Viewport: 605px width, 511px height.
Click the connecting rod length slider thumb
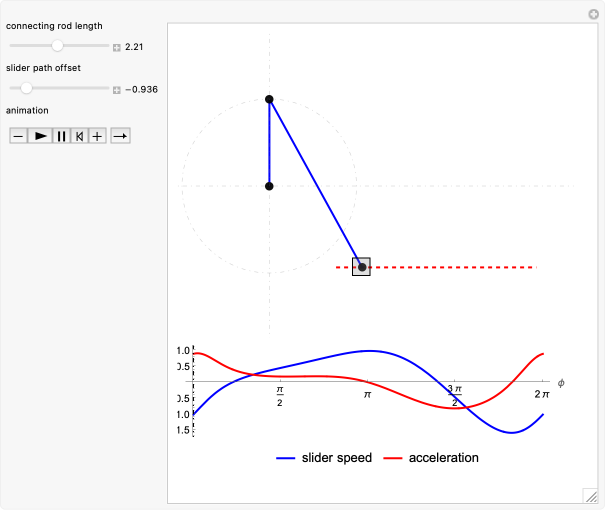[57, 45]
